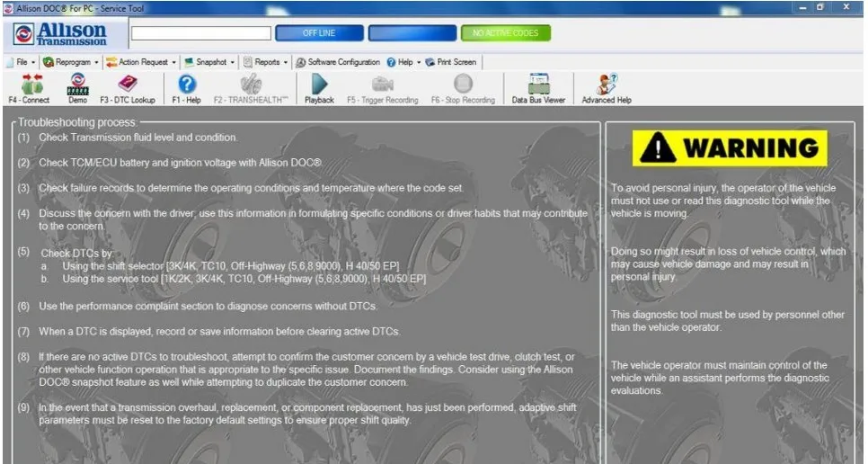
Task: Open the Snapshot menu
Action: [x=211, y=62]
